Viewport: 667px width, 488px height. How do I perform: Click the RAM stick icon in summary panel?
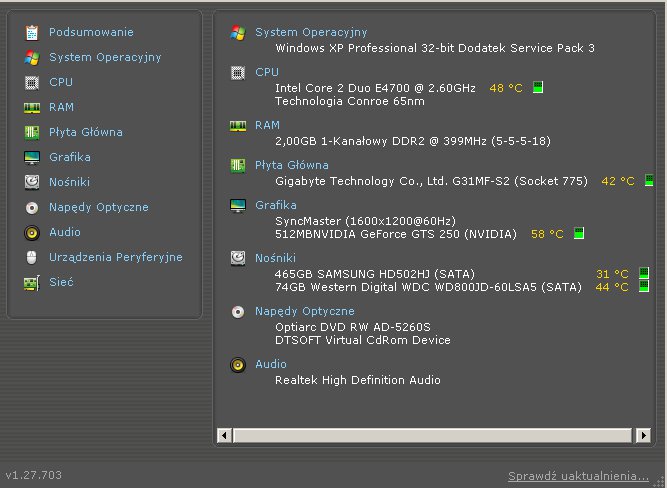coord(238,126)
